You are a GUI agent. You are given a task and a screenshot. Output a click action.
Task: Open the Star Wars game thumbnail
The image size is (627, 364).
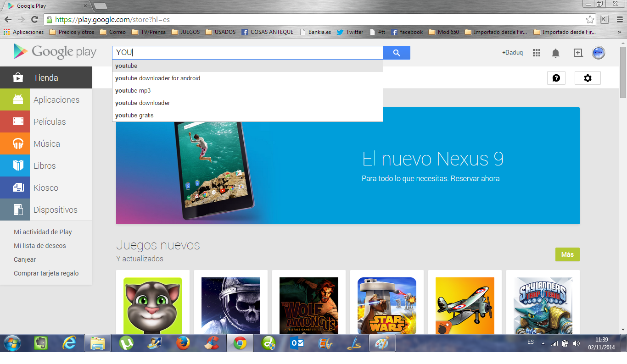386,305
